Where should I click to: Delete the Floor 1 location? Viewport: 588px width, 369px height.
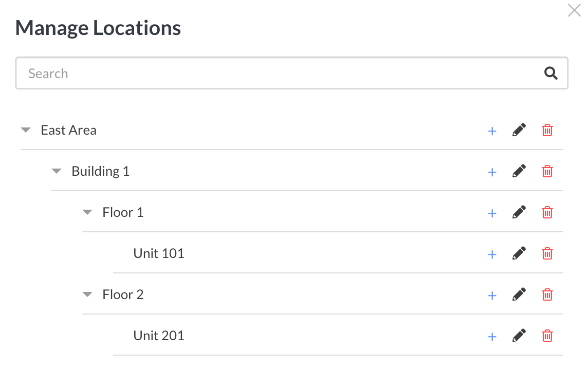tap(547, 212)
